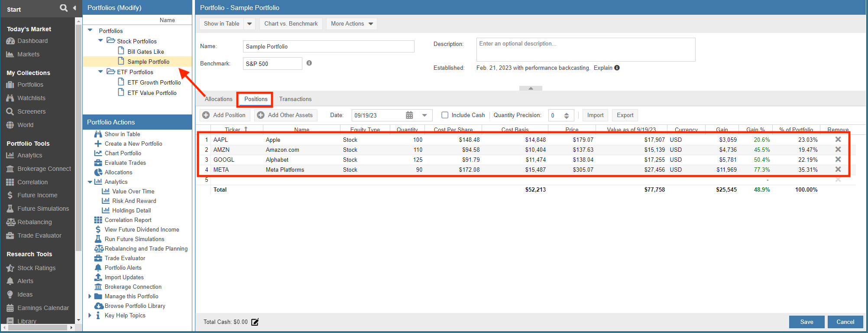Remove the META position
The width and height of the screenshot is (868, 333).
(838, 169)
